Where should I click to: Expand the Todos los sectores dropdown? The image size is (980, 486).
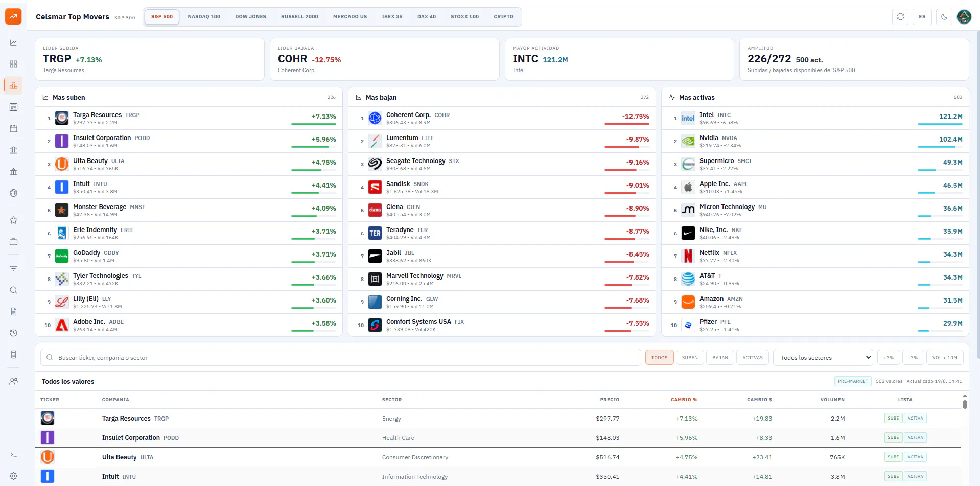(824, 358)
